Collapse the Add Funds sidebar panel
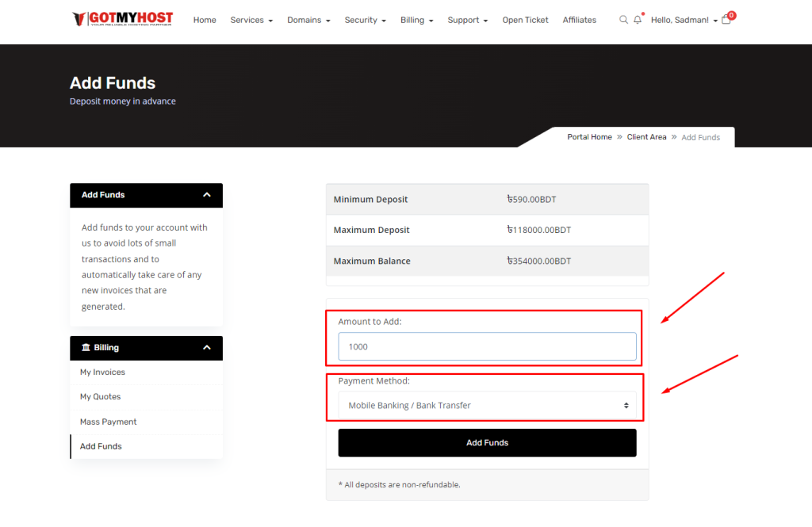Image resolution: width=812 pixels, height=527 pixels. pyautogui.click(x=207, y=195)
